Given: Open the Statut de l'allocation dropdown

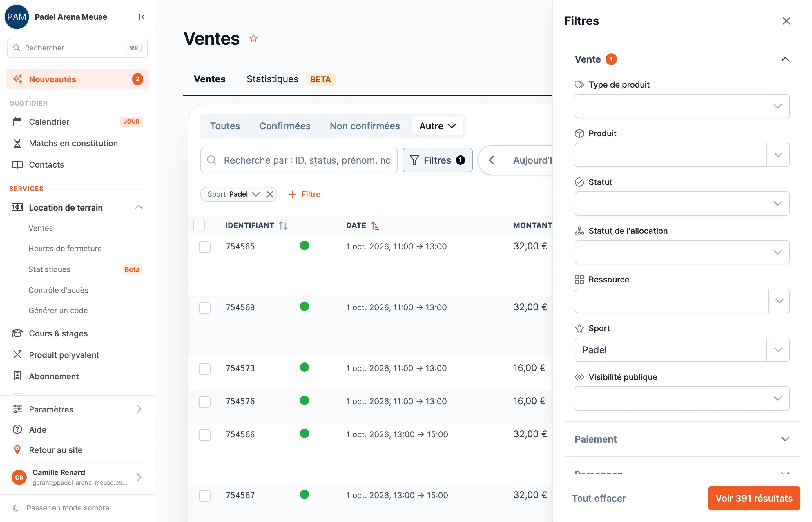Looking at the screenshot, I should (x=682, y=252).
